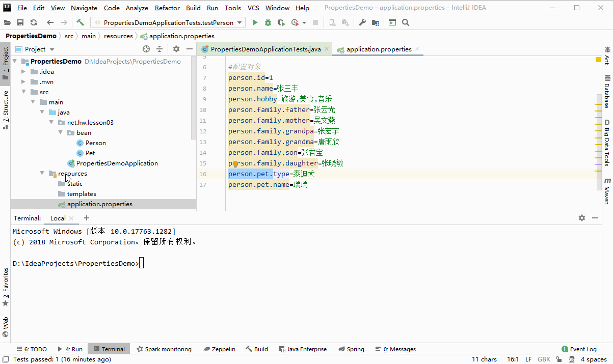The width and height of the screenshot is (613, 364).
Task: Click the Build project hammer icon
Action: [x=81, y=22]
